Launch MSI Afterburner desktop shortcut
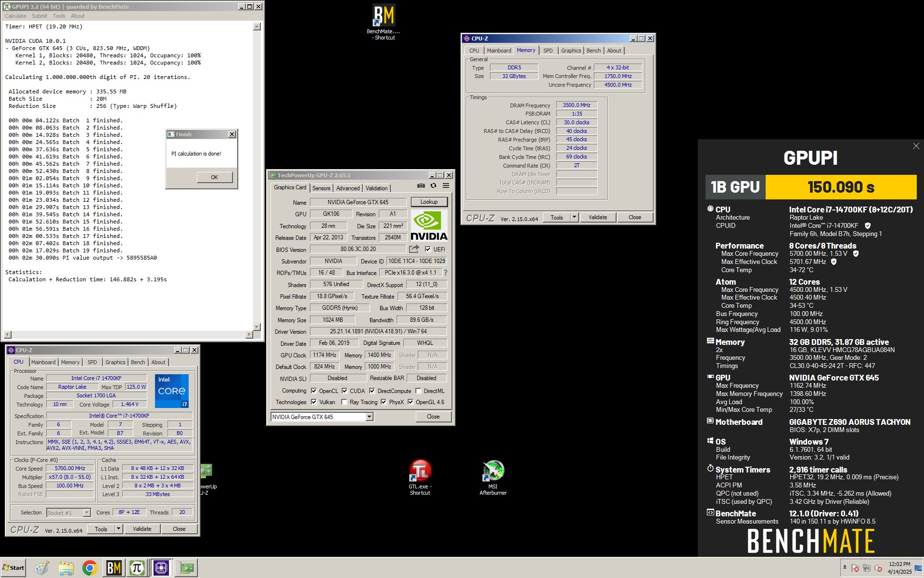Screen dimensions: 924x578 pos(493,477)
